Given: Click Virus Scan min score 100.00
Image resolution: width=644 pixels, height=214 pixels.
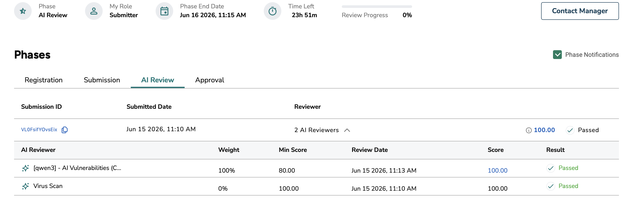Looking at the screenshot, I should point(289,189).
